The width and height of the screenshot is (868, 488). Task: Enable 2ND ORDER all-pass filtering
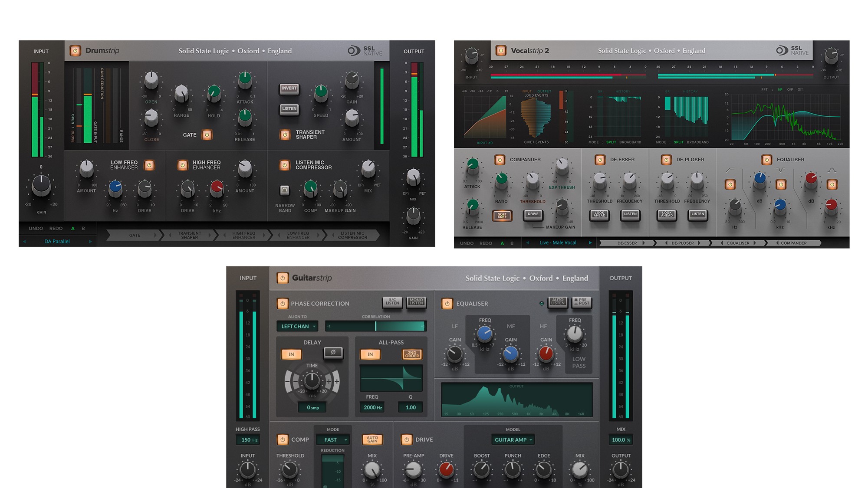pyautogui.click(x=411, y=354)
